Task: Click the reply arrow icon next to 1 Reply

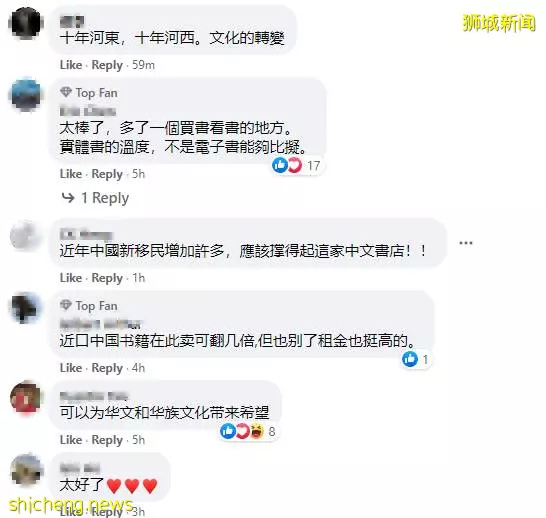Action: (x=68, y=198)
